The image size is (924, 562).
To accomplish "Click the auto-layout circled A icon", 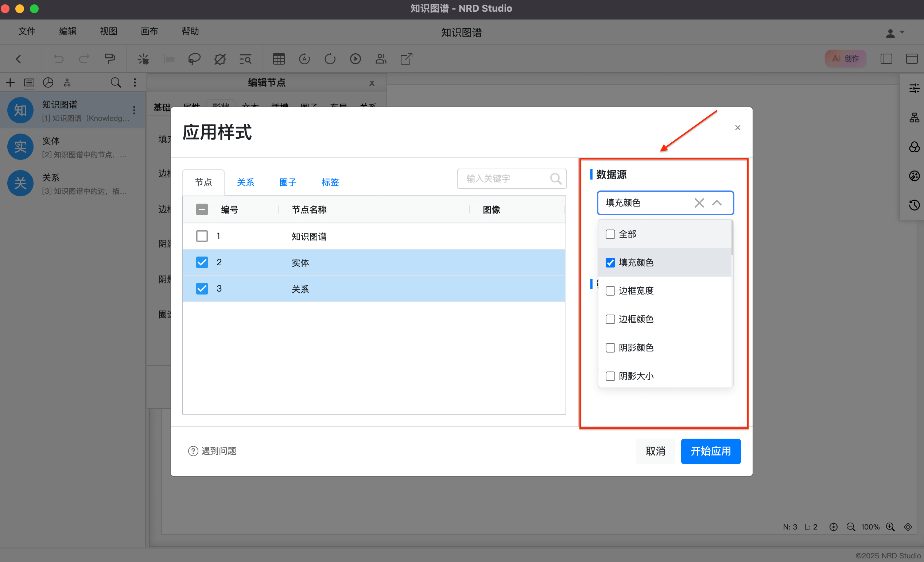I will (304, 59).
